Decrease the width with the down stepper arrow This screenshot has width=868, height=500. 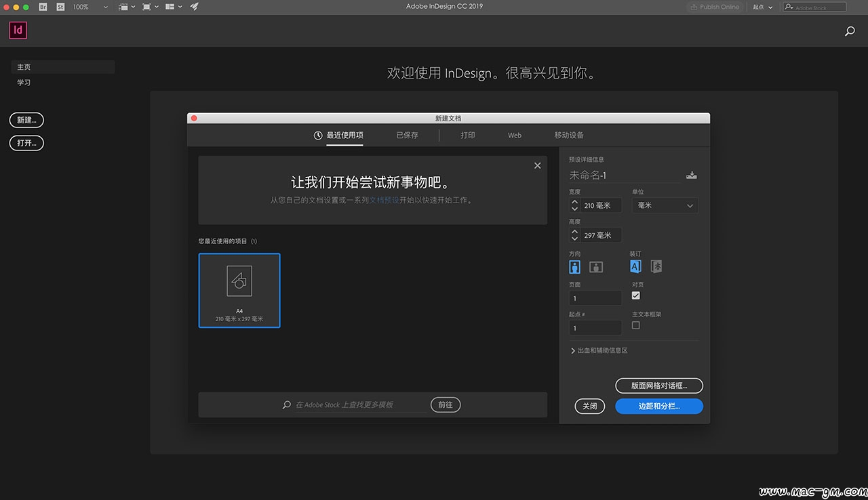575,209
